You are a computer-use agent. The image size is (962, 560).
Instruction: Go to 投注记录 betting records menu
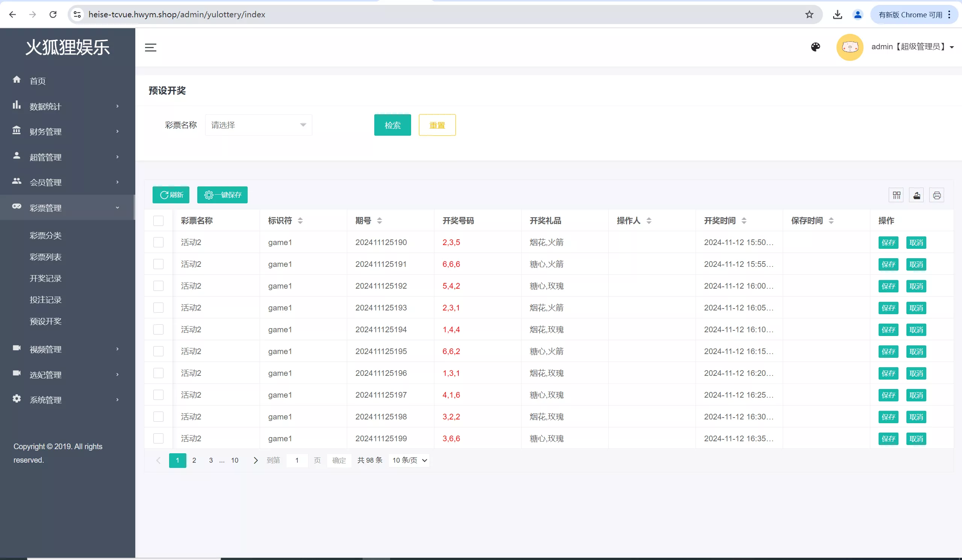click(45, 300)
